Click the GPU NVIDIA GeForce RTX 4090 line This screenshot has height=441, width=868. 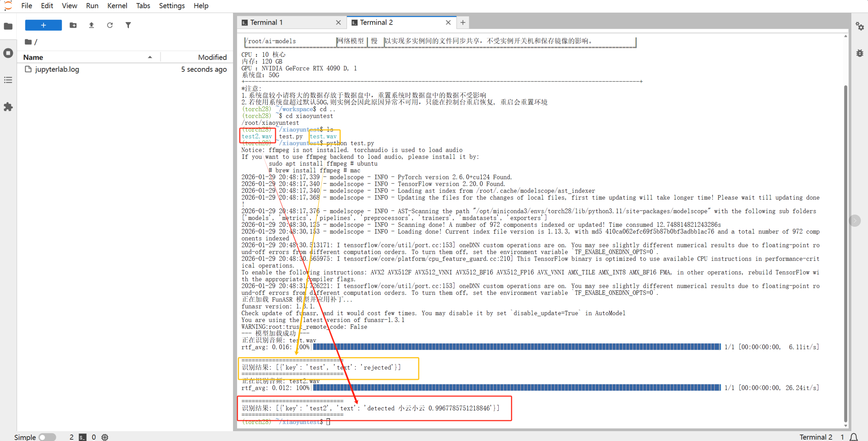coord(299,68)
